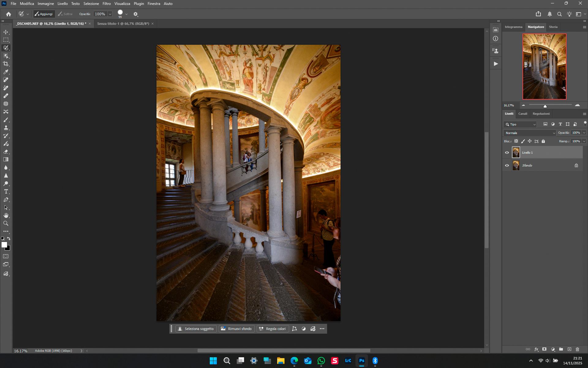This screenshot has height=368, width=588.
Task: Select the Gradient tool
Action: (6, 159)
